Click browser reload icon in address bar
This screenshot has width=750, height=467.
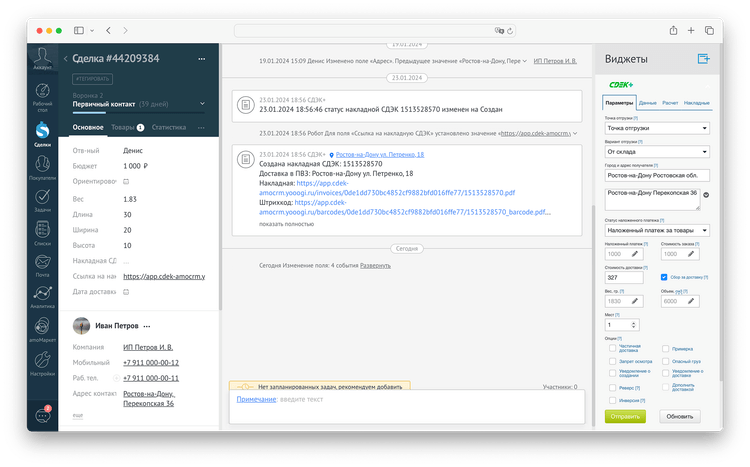510,31
